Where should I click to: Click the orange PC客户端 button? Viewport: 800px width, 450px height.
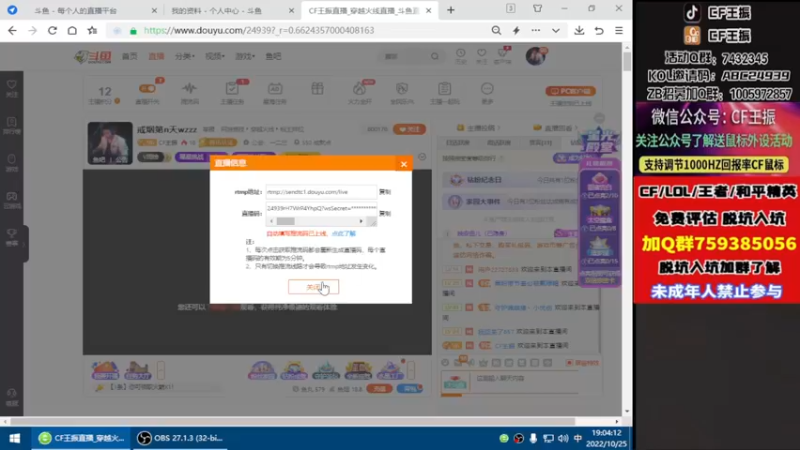click(570, 91)
